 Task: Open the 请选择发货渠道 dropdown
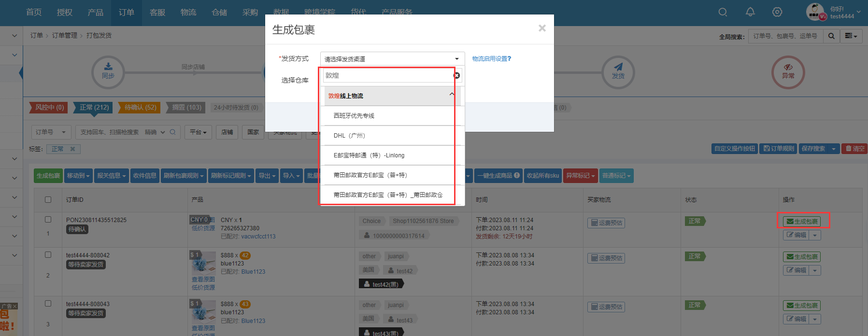click(392, 59)
